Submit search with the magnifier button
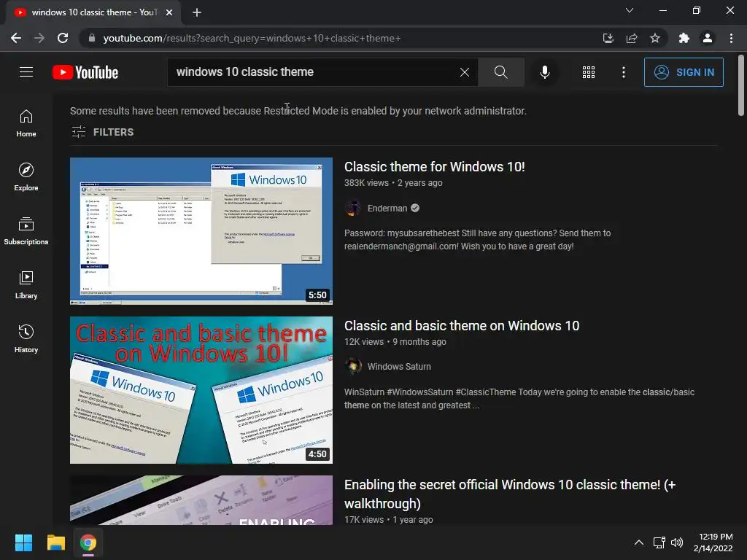This screenshot has height=560, width=747. pyautogui.click(x=500, y=72)
